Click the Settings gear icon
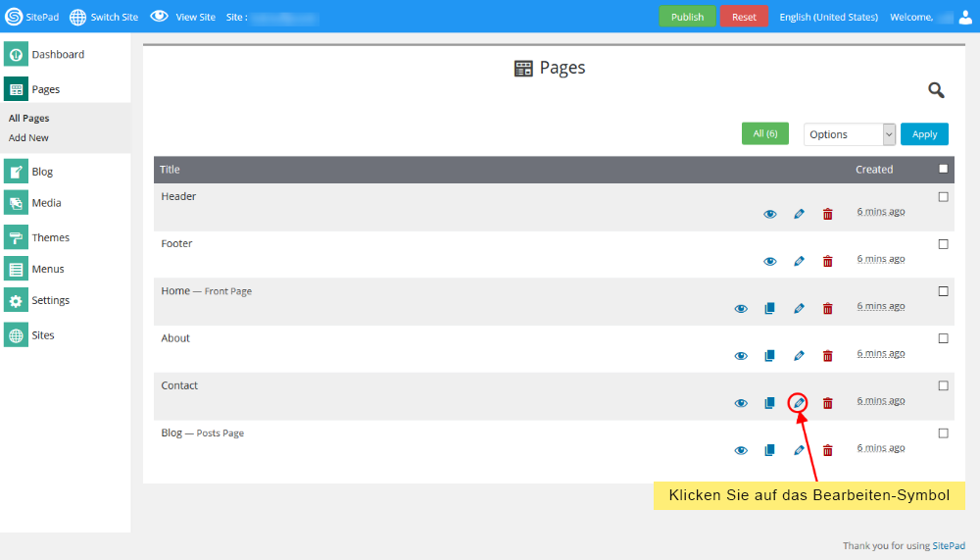The image size is (980, 560). [16, 300]
